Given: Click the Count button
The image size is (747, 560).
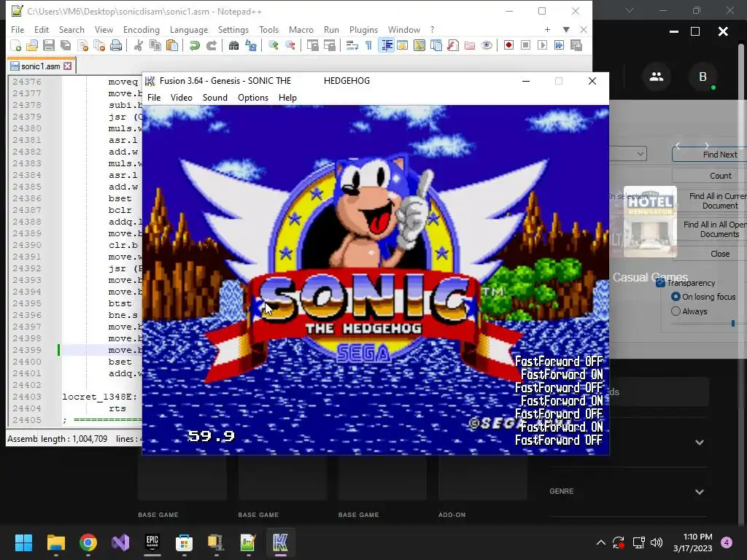Looking at the screenshot, I should 709,176.
